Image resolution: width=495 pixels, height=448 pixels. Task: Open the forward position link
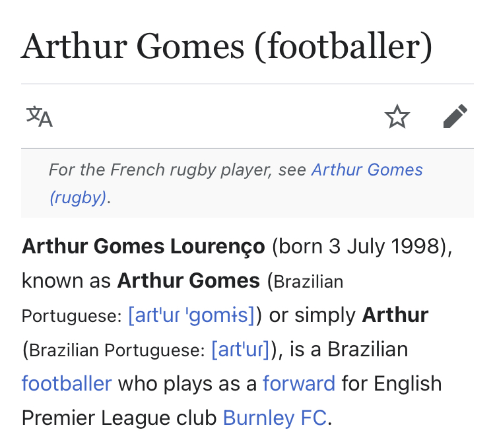click(x=299, y=383)
